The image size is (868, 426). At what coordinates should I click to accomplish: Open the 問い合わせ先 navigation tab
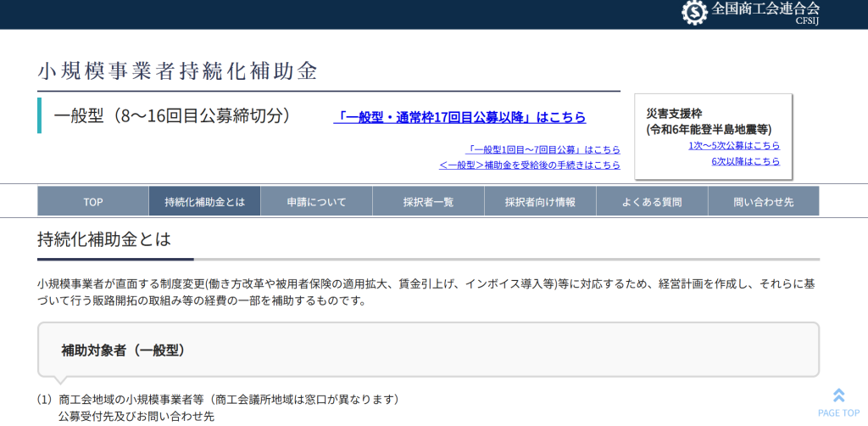[x=764, y=202]
